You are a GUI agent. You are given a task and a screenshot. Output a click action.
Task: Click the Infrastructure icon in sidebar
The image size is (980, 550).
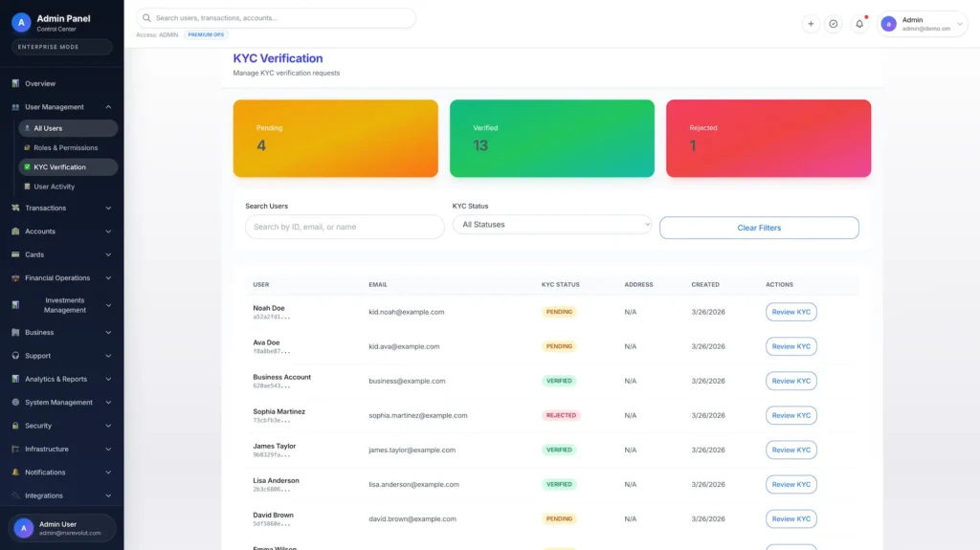[x=15, y=449]
